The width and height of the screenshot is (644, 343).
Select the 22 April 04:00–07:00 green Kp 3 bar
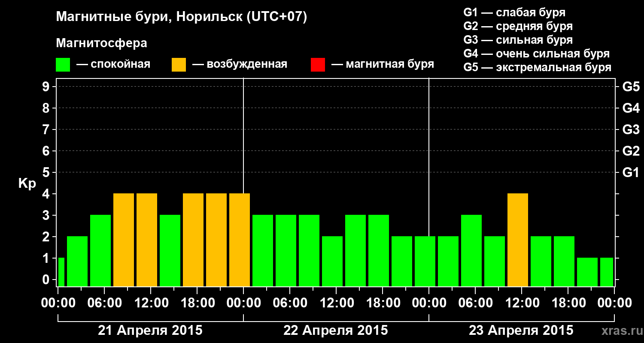[286, 250]
